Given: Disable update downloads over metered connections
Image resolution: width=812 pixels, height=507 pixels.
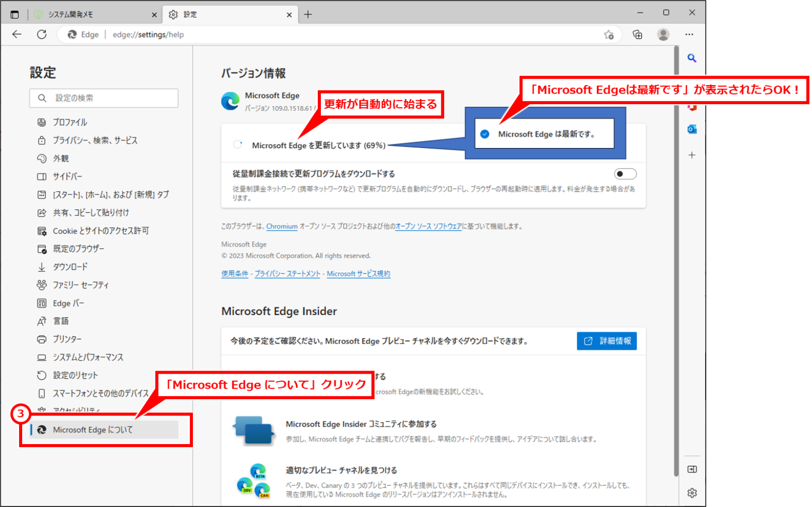Looking at the screenshot, I should click(x=625, y=173).
